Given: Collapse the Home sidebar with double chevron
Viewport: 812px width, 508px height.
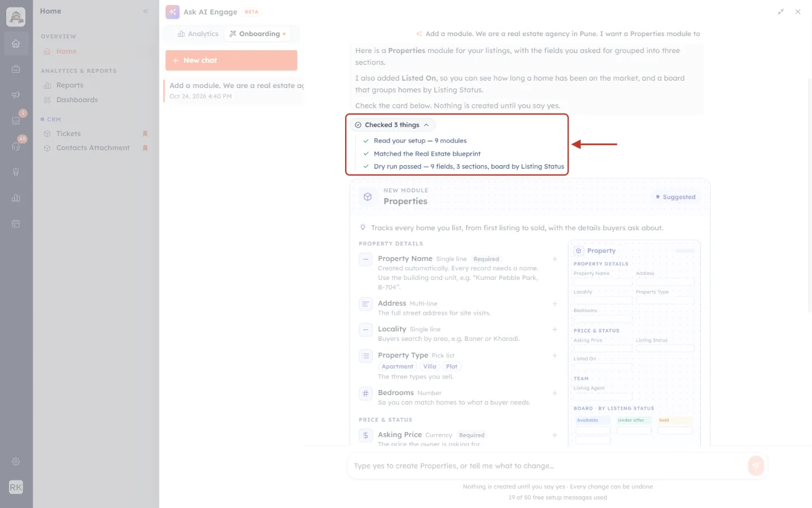Looking at the screenshot, I should [x=145, y=11].
